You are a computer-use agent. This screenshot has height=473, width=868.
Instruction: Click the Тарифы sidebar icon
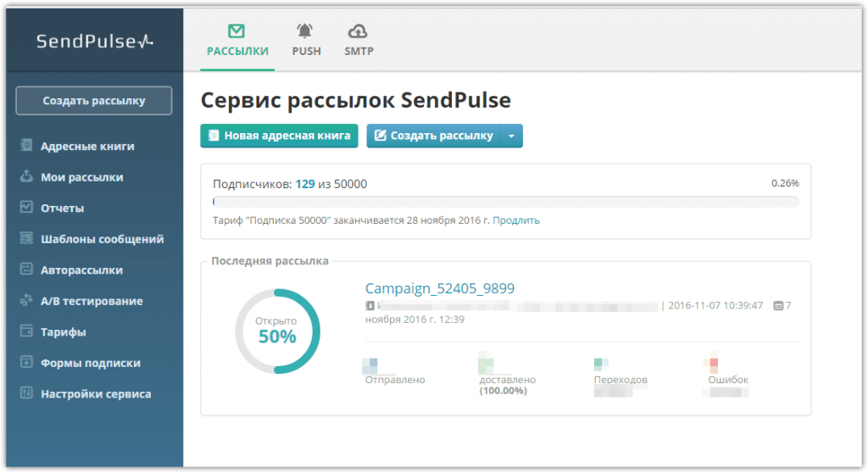click(26, 331)
